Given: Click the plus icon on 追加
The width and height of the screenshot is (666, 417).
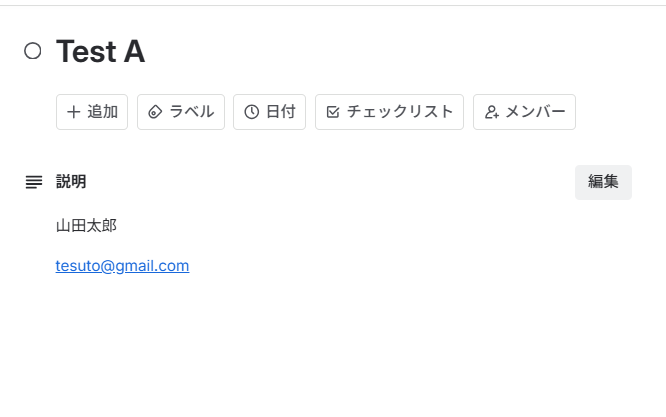Looking at the screenshot, I should (73, 112).
